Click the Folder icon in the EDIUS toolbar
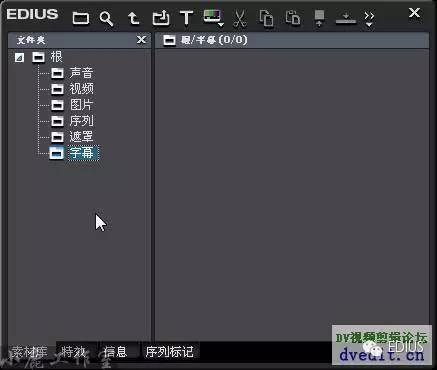This screenshot has width=437, height=370. tap(81, 18)
